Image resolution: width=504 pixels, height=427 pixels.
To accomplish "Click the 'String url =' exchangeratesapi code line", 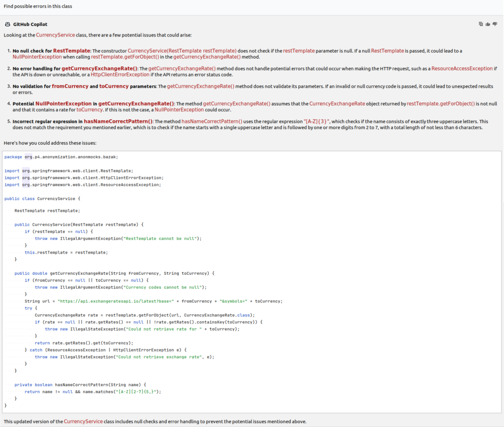I will pos(154,301).
